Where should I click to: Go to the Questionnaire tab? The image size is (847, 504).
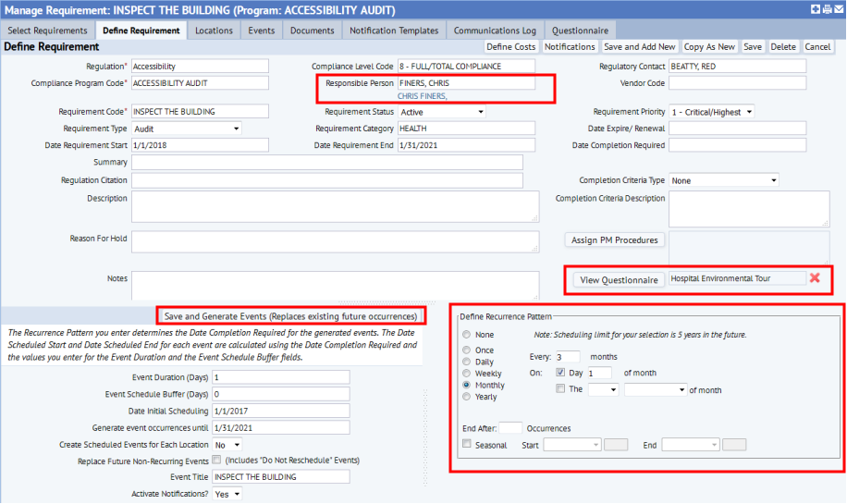point(580,31)
